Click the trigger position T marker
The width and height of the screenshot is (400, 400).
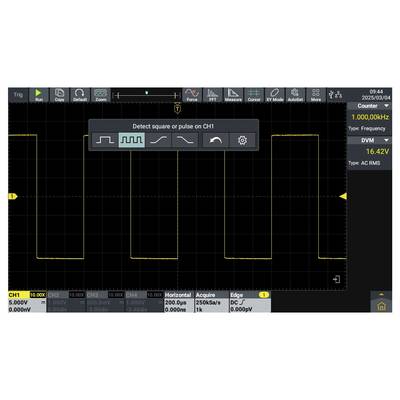pos(178,108)
